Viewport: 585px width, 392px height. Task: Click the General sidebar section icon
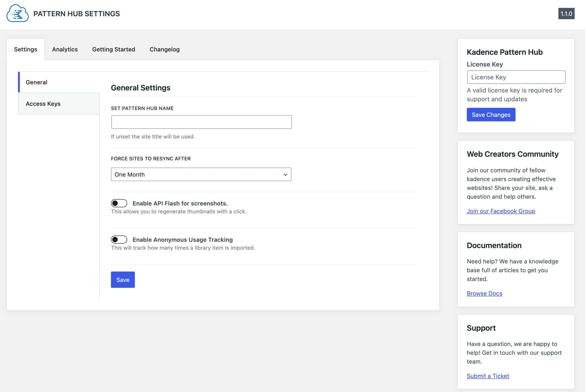coord(36,82)
